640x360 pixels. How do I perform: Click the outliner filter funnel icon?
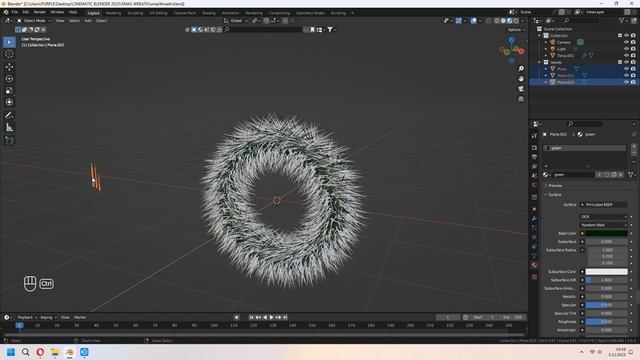622,20
